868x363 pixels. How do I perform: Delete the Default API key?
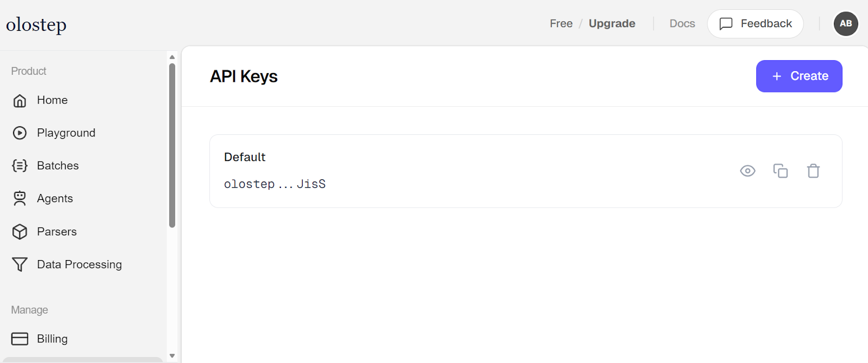point(813,171)
